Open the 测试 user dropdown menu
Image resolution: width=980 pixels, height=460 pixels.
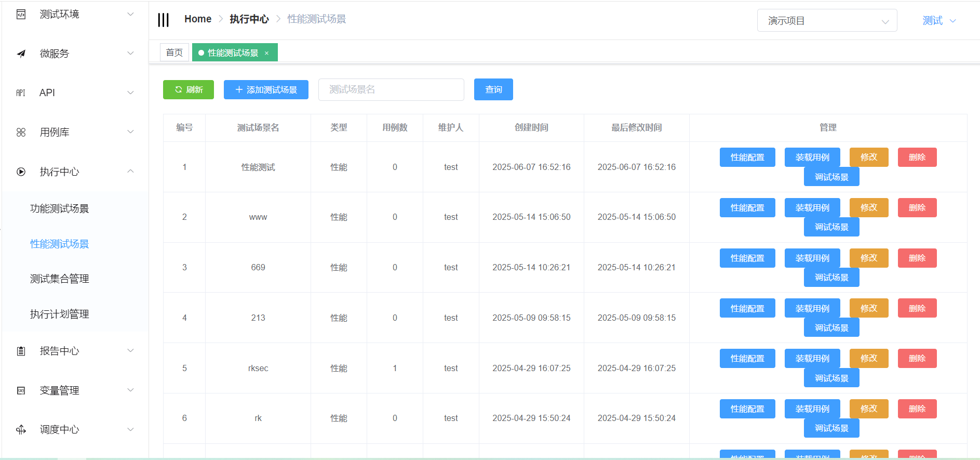tap(938, 21)
